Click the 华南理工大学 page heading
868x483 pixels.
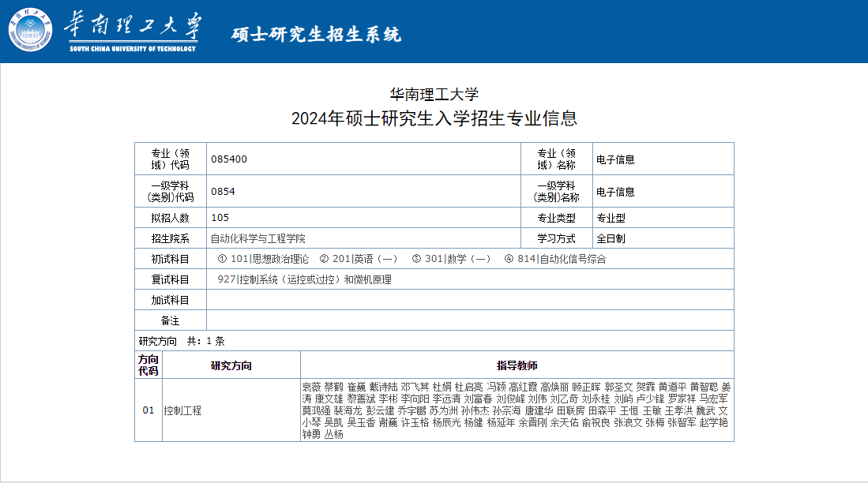click(434, 95)
